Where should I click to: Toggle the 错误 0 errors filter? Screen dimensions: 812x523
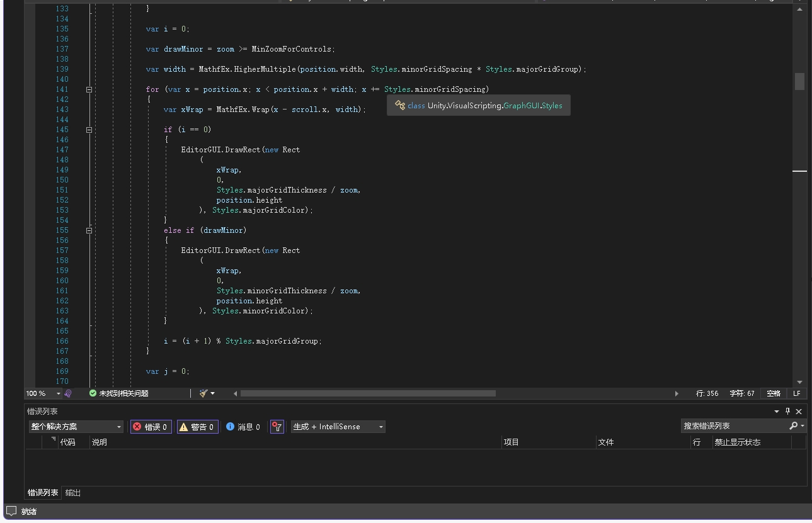[151, 427]
